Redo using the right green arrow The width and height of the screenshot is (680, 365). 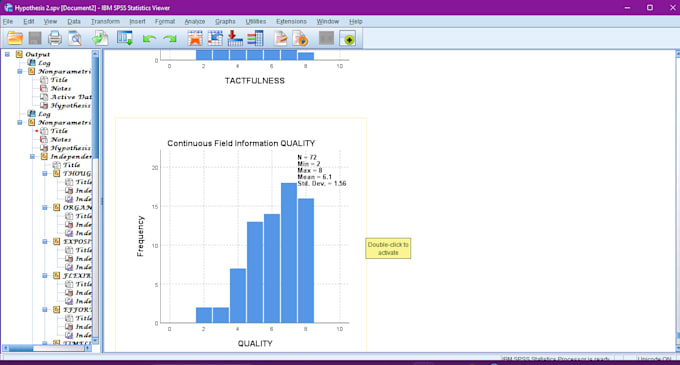click(x=170, y=39)
